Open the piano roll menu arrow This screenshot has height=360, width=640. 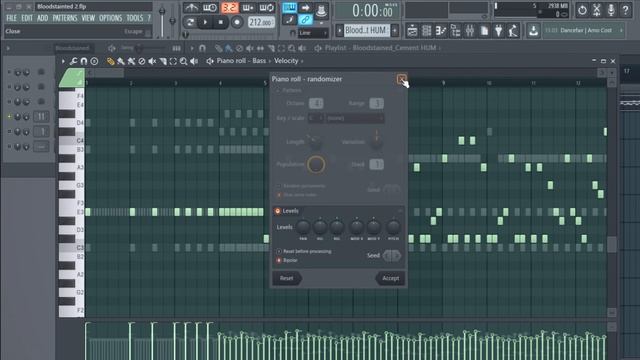coord(63,61)
